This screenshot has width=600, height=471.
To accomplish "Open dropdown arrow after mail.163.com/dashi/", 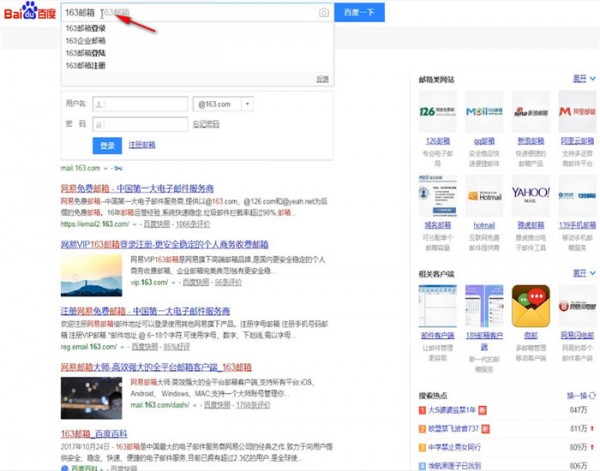I will (195, 405).
